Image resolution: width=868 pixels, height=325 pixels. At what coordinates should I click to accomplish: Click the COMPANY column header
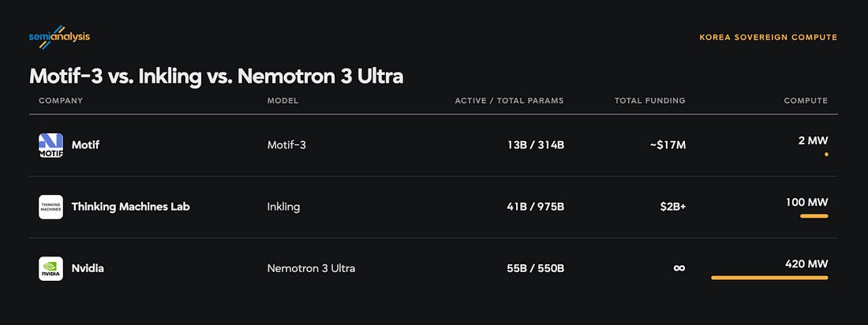(61, 101)
